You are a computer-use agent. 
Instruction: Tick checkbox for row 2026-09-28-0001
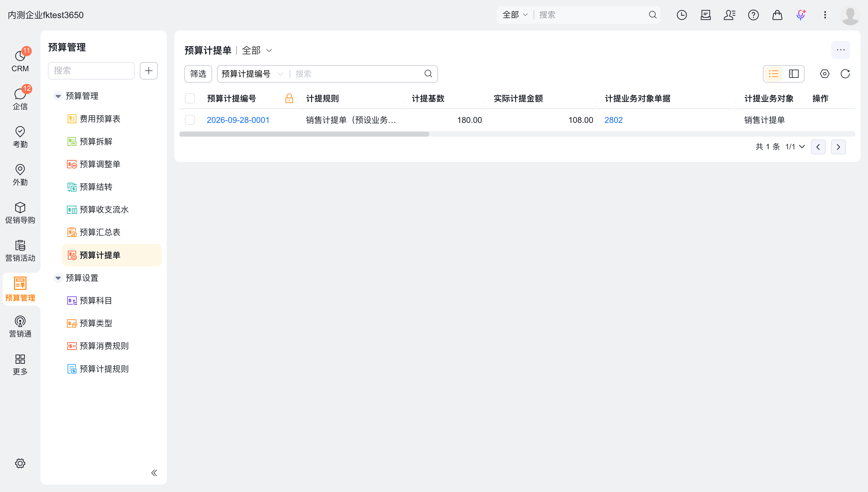(x=190, y=120)
